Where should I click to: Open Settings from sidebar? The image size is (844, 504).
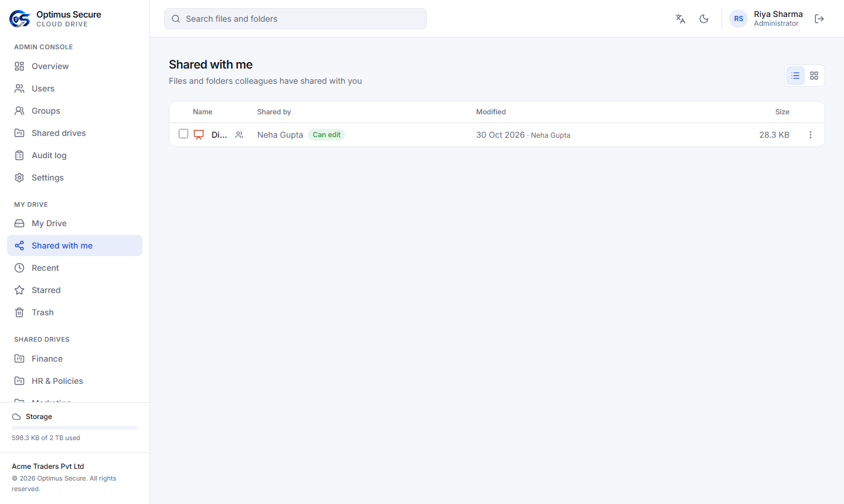click(75, 178)
